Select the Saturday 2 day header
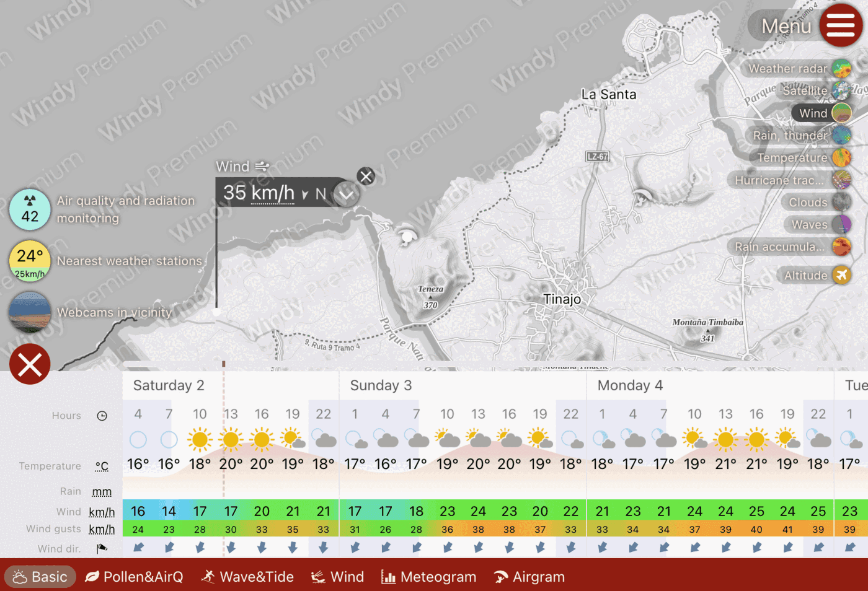The image size is (868, 591). pos(169,385)
